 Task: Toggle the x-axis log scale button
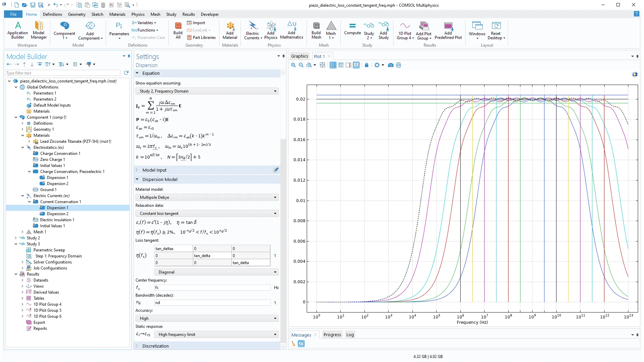pos(333,65)
